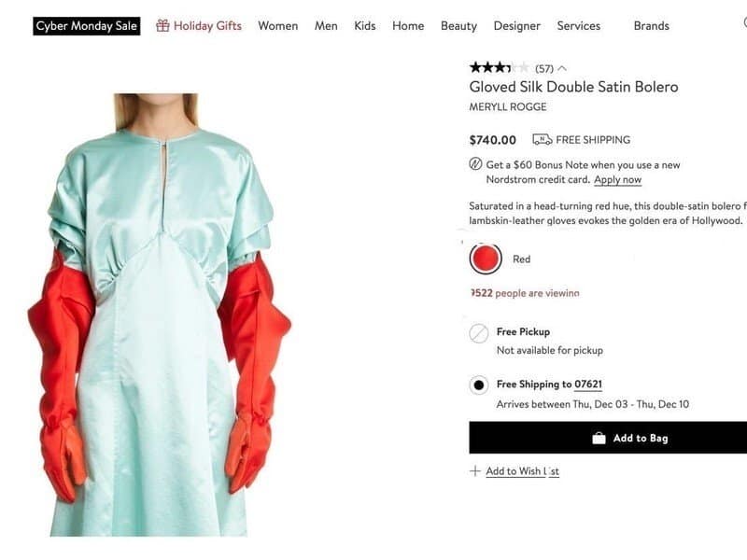Choose the Red color swatch
The image size is (747, 560).
(x=486, y=259)
